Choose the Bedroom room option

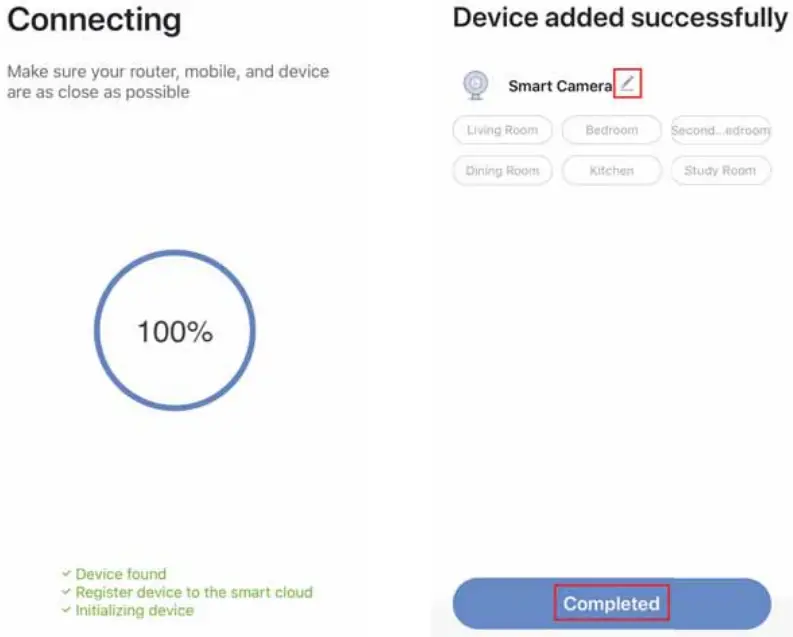(611, 130)
